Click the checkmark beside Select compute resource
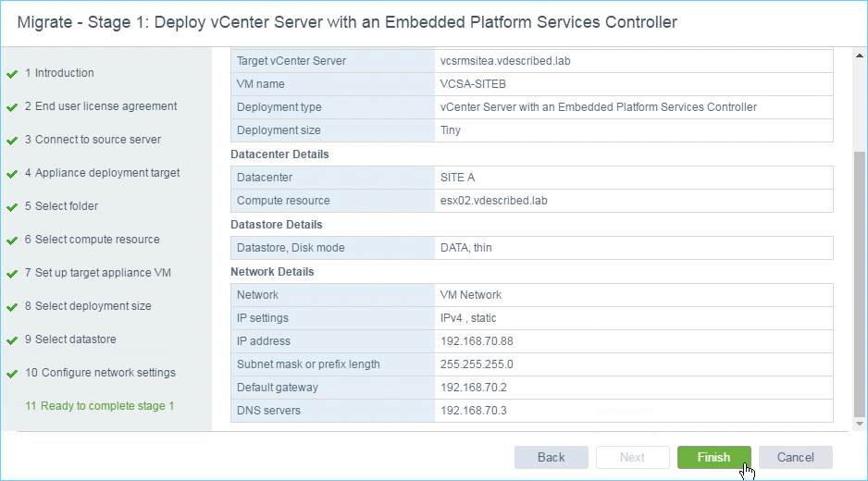 pyautogui.click(x=12, y=240)
